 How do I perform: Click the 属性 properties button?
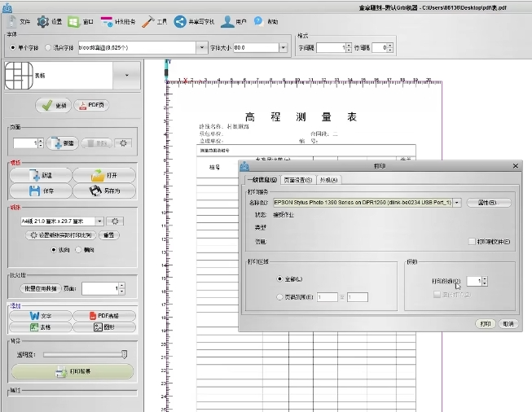tap(487, 202)
